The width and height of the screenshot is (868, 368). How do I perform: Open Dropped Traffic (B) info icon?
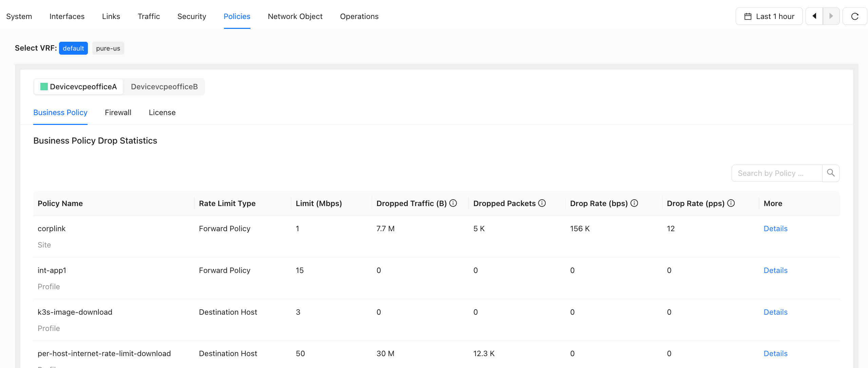pos(453,203)
